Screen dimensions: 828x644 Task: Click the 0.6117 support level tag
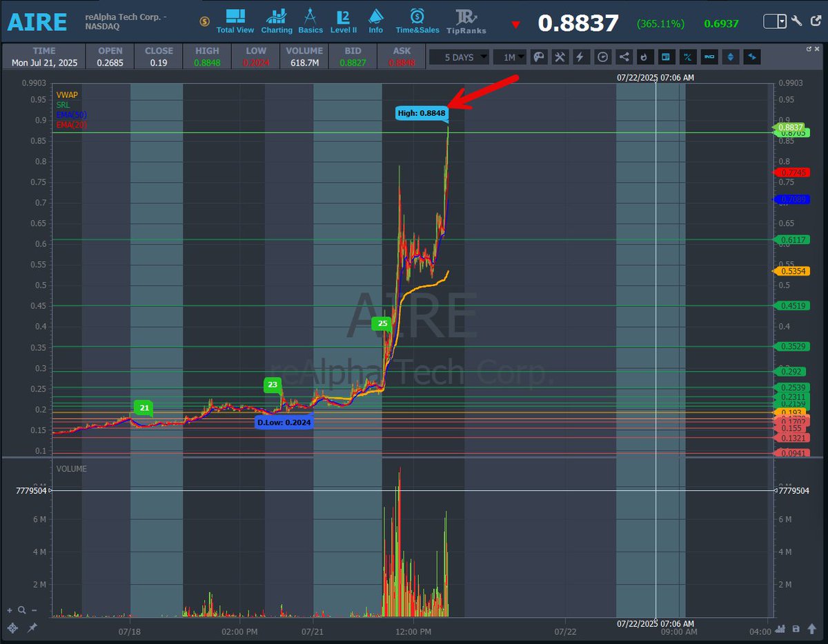[x=791, y=239]
